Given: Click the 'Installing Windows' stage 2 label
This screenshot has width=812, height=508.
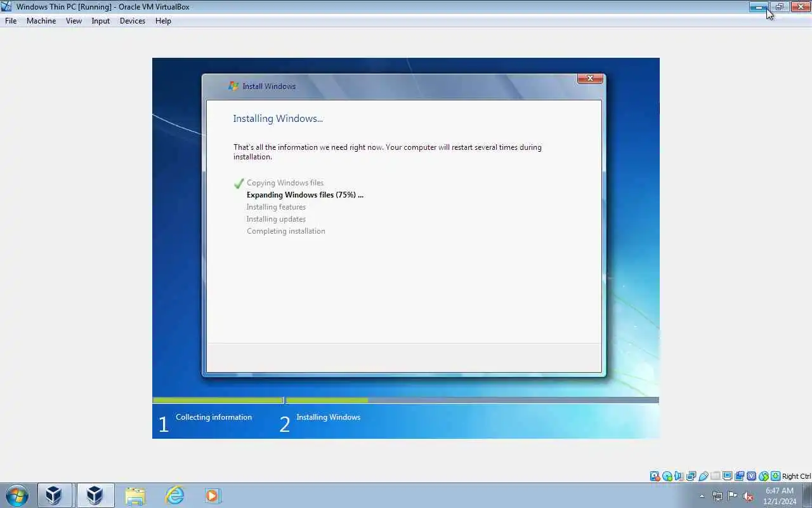Looking at the screenshot, I should click(x=328, y=417).
